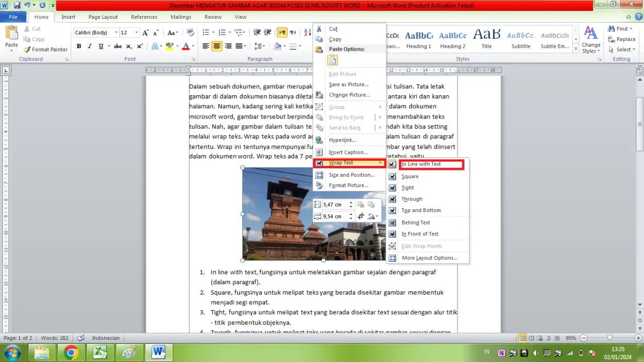644x362 pixels.
Task: Click the Clear Formatting icon
Action: pos(190,32)
